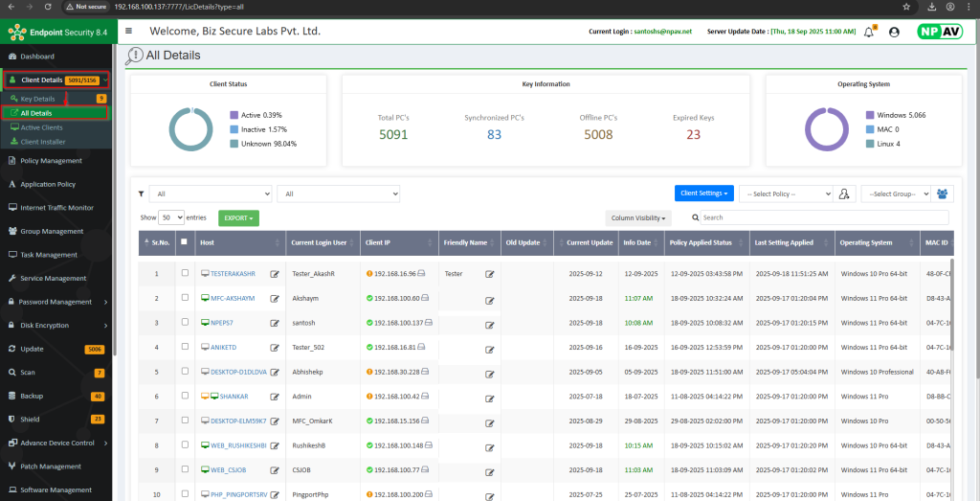Tick the checkbox for row 3
Viewport: 980px width, 501px height.
pyautogui.click(x=185, y=323)
